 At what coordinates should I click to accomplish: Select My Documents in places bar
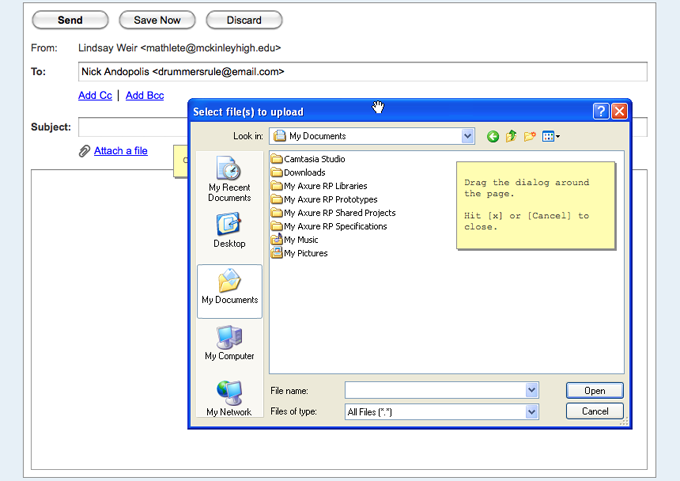coord(229,291)
